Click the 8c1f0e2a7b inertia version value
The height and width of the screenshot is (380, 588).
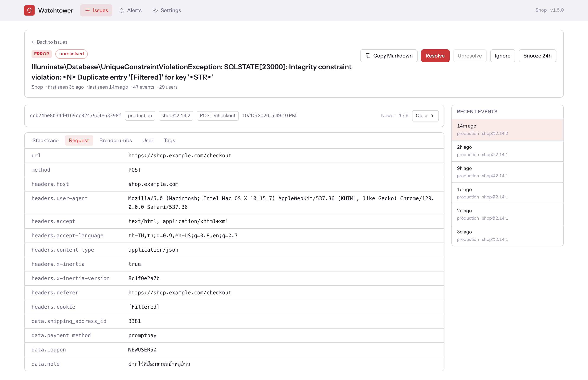(144, 279)
